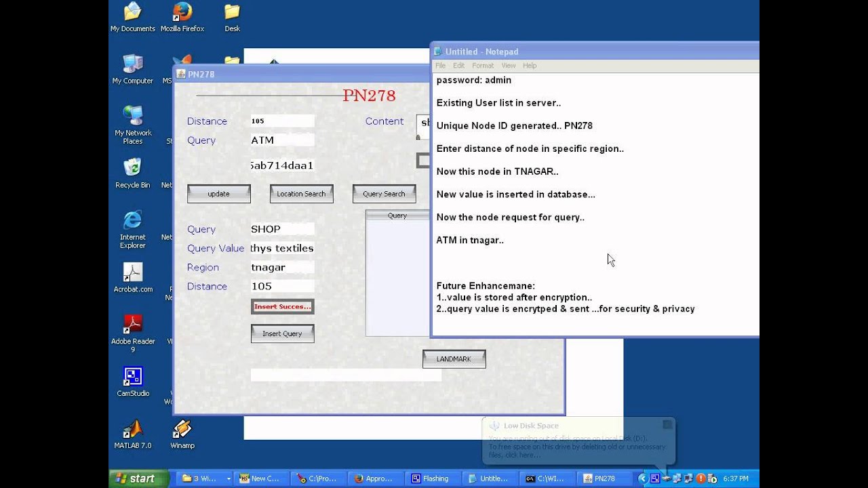Open Notepad's Help menu
Image resolution: width=868 pixels, height=488 pixels.
click(530, 66)
